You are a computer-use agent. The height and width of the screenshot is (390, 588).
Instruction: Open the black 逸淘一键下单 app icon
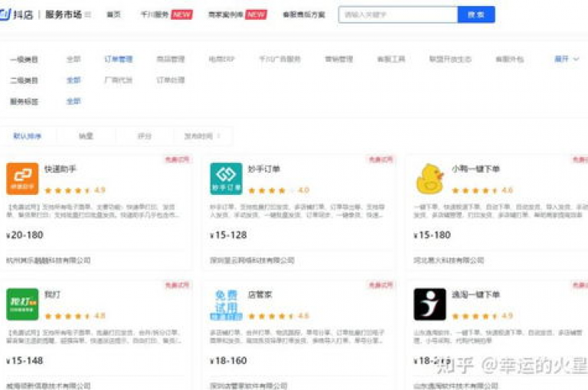430,304
